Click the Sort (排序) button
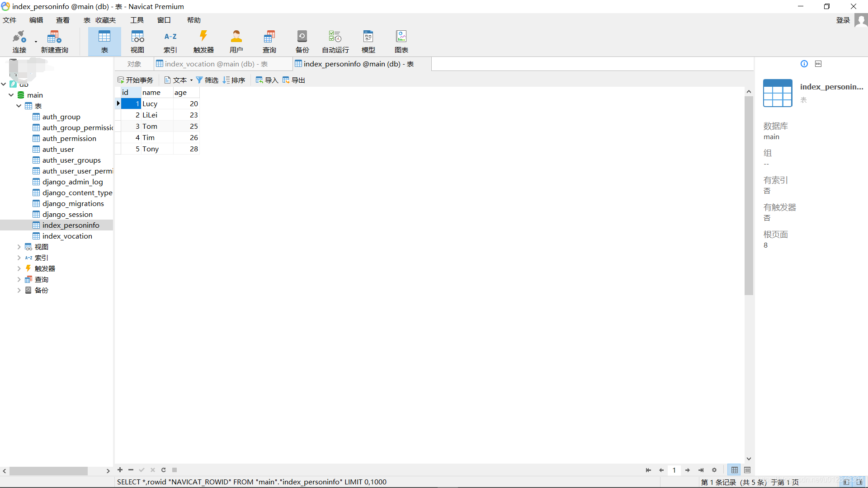Image resolution: width=868 pixels, height=488 pixels. coord(234,80)
